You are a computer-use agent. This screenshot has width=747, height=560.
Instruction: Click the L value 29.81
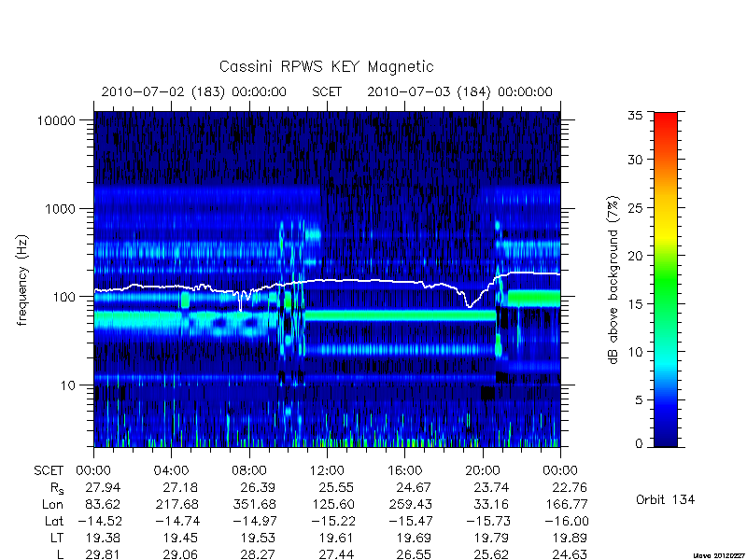(103, 554)
